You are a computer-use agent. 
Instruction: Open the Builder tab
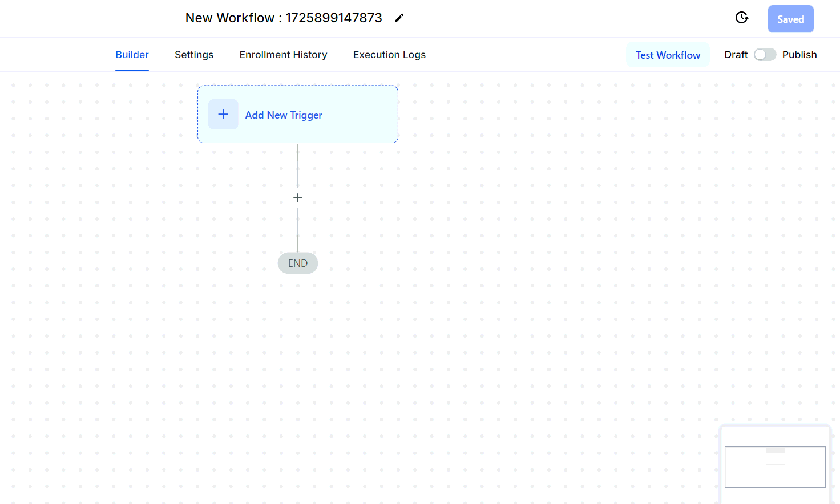coord(132,55)
